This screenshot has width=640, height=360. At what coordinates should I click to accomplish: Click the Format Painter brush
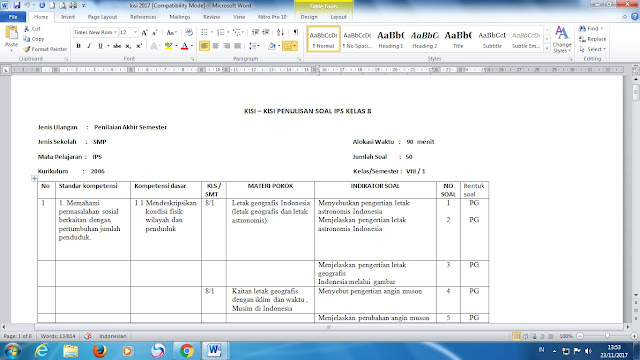pos(27,49)
